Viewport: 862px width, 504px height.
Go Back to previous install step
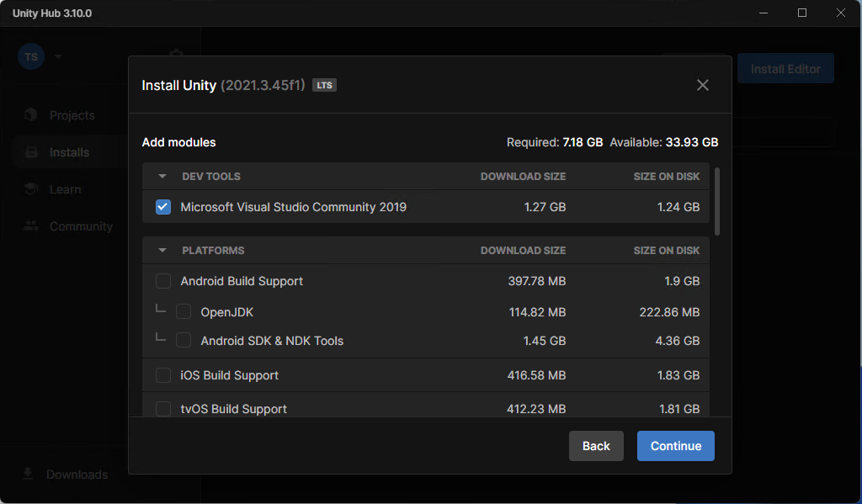596,446
